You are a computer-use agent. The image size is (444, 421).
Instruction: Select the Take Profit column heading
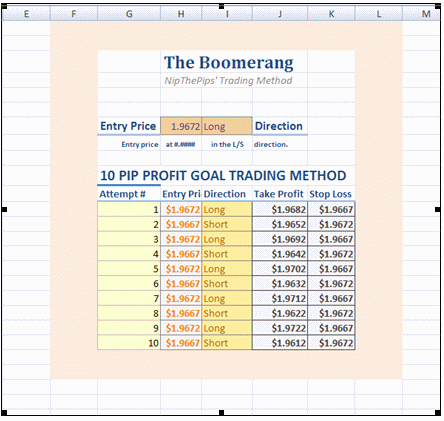coord(279,194)
